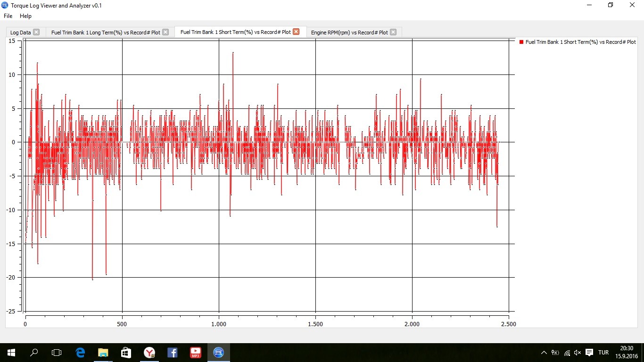Screen dimensions: 644x362
Task: Open the File menu
Action: 8,16
